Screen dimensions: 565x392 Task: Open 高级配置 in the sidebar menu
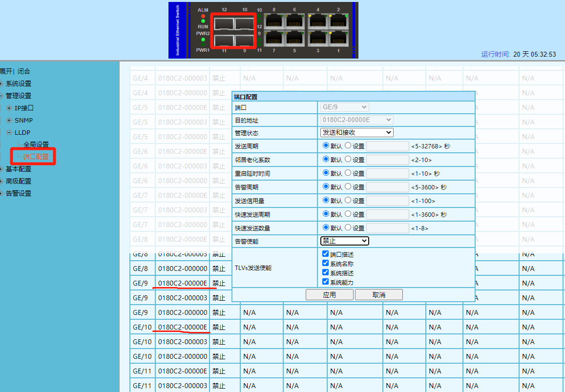coord(19,181)
